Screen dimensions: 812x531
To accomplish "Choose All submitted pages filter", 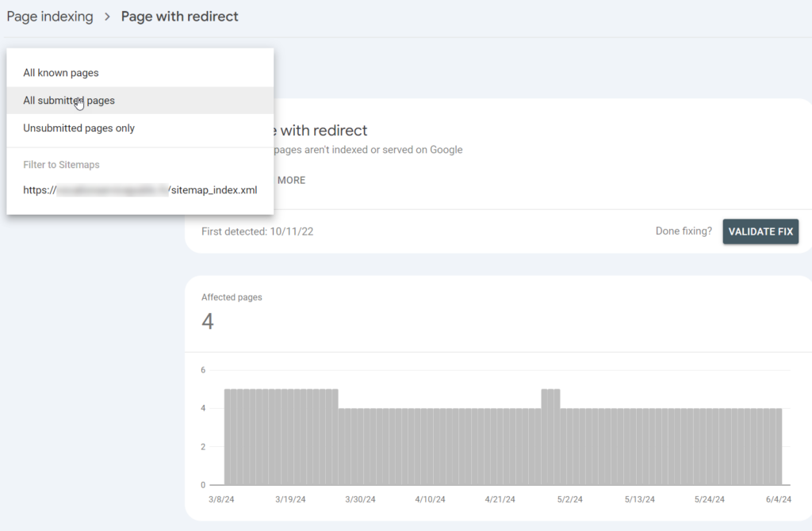I will [140, 101].
